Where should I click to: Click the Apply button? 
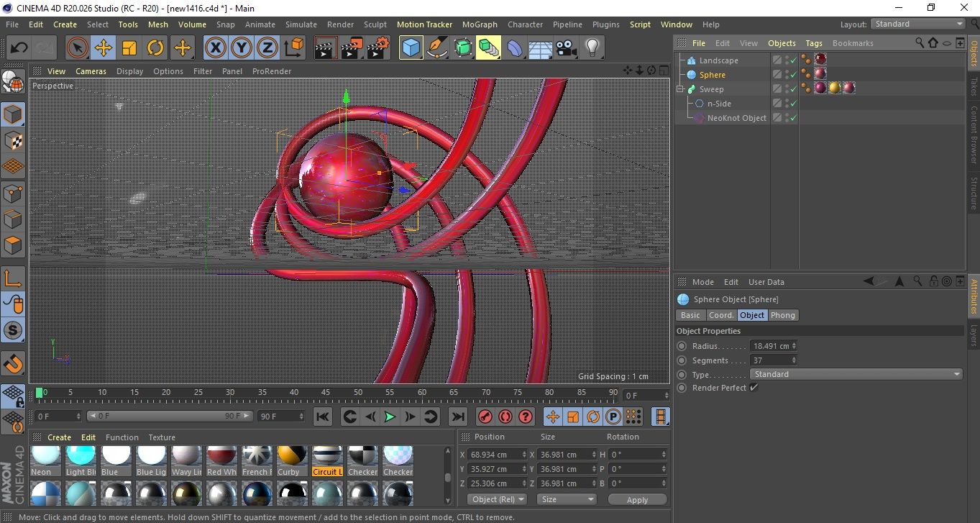click(x=637, y=499)
